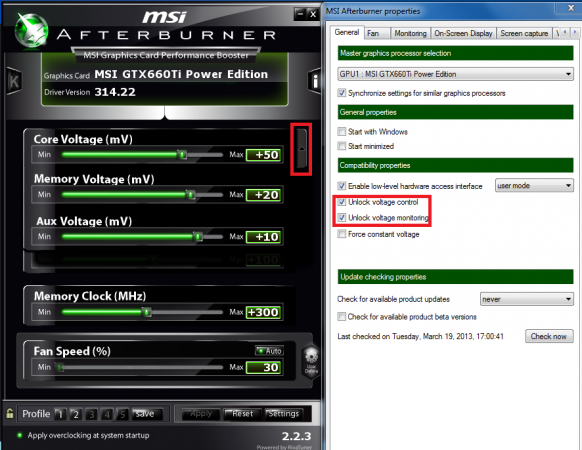Screen dimensions: 582x450
Task: Open Settings from the bottom bar
Action: tap(283, 414)
